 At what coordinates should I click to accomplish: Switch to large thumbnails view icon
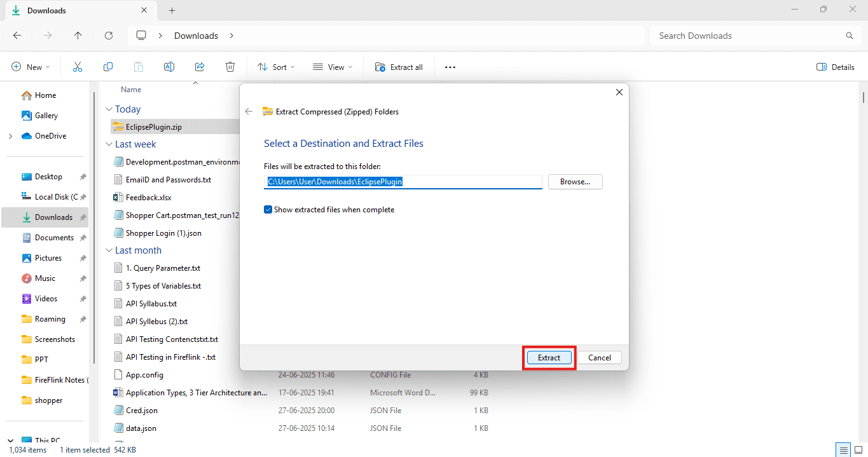point(860,450)
